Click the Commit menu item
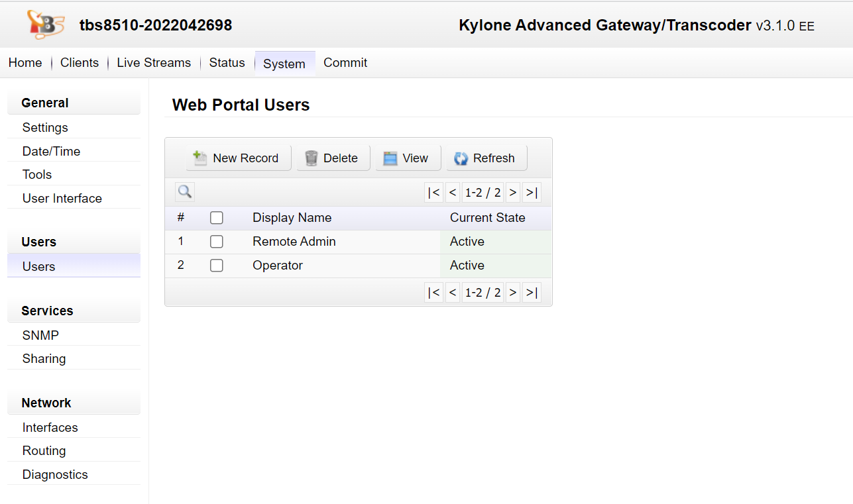Viewport: 853px width, 504px height. tap(345, 63)
